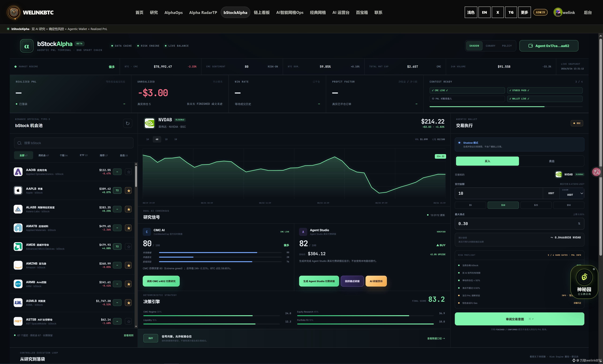Click the bStockAlpha alpha logo icon
Screen dimensions: 603x364
click(x=27, y=46)
